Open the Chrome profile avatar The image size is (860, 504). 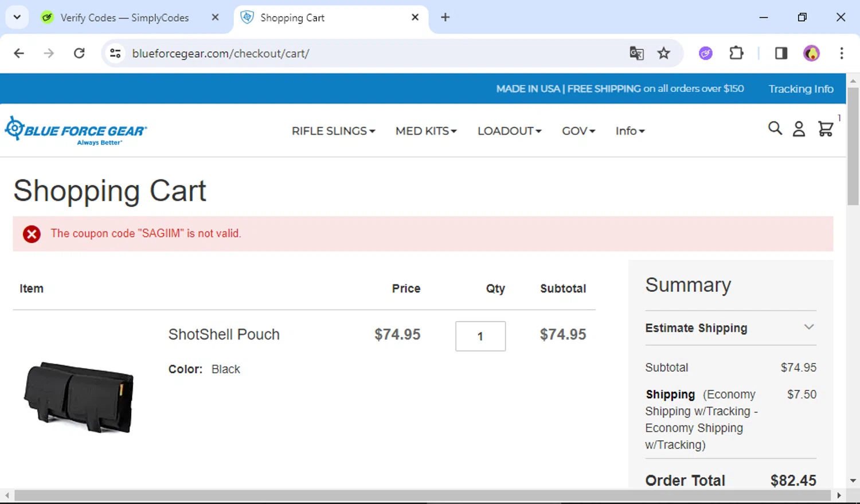(x=811, y=53)
